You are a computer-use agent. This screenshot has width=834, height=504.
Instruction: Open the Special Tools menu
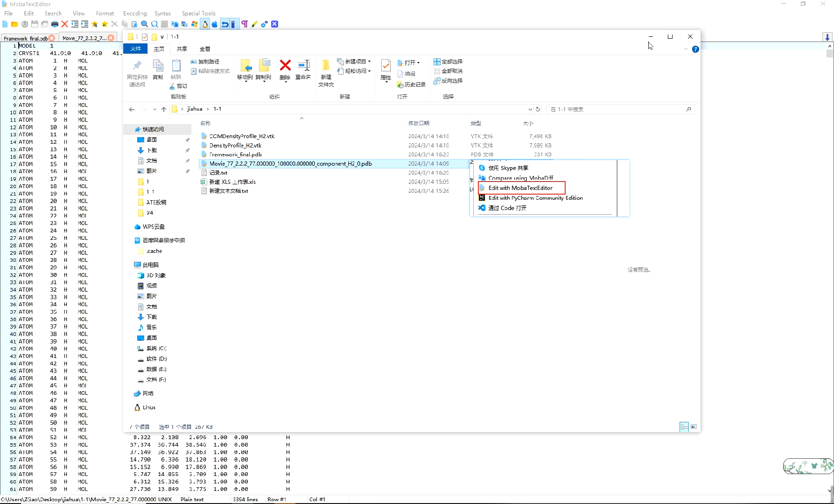(198, 14)
